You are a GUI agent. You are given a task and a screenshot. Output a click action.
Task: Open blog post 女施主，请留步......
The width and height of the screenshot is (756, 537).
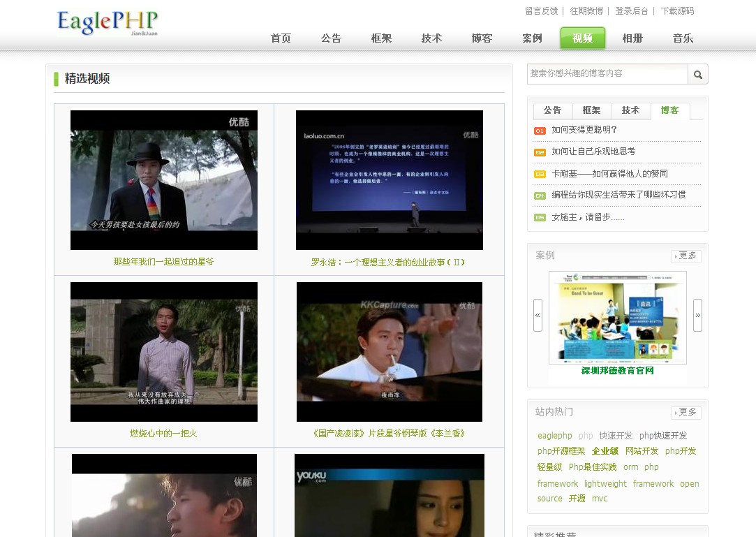tap(588, 217)
